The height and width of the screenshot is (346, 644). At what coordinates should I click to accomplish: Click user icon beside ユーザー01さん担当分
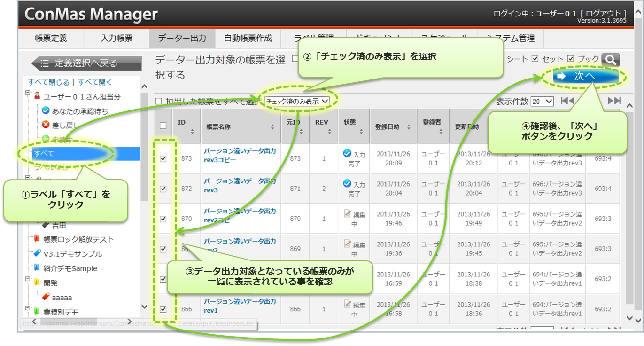tap(37, 96)
